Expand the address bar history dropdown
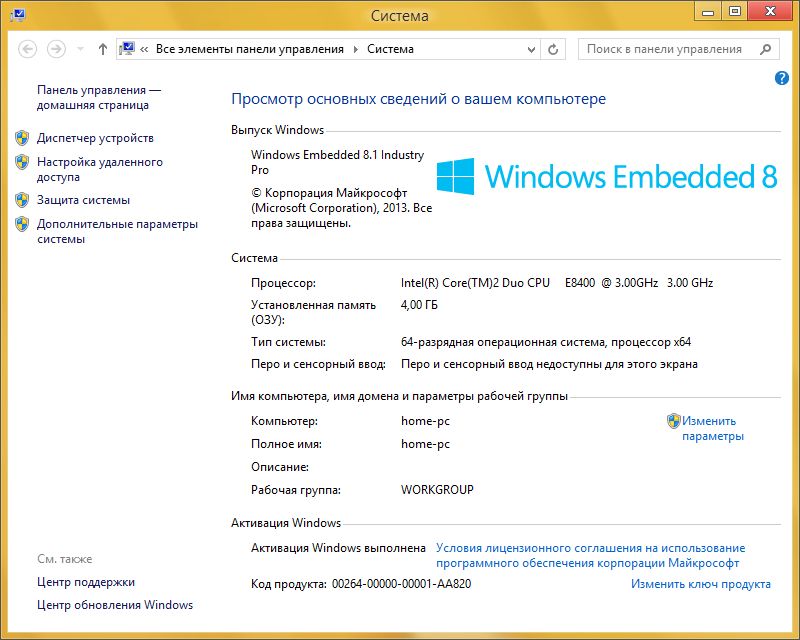The width and height of the screenshot is (800, 640). click(531, 50)
